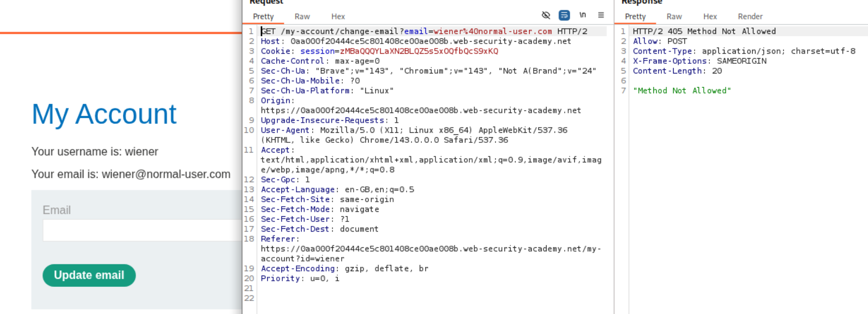The height and width of the screenshot is (314, 868).
Task: Toggle show non-printable characters (\n) icon
Action: coord(583,15)
